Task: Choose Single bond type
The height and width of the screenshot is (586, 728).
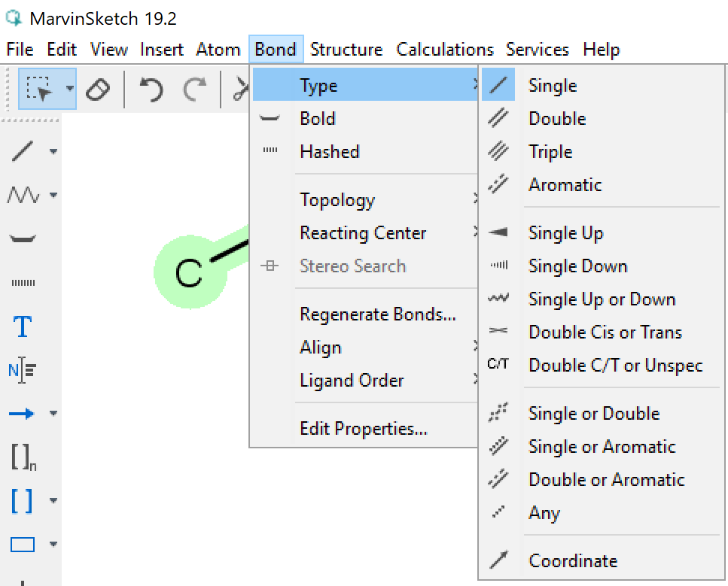Action: pos(552,86)
